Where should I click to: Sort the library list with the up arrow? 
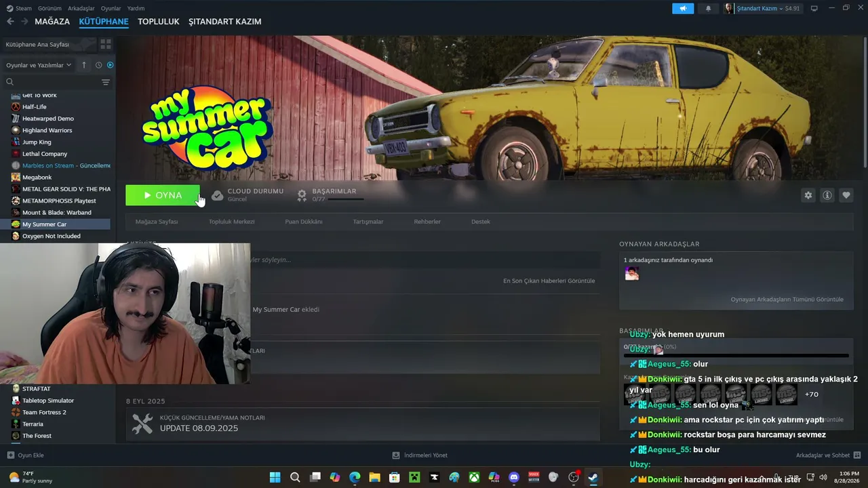point(84,65)
